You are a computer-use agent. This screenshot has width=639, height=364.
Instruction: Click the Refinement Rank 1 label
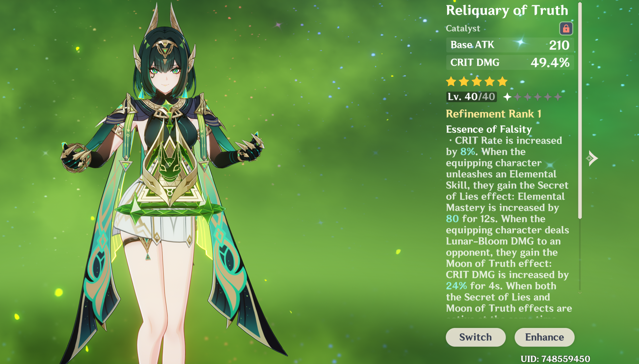click(x=494, y=114)
